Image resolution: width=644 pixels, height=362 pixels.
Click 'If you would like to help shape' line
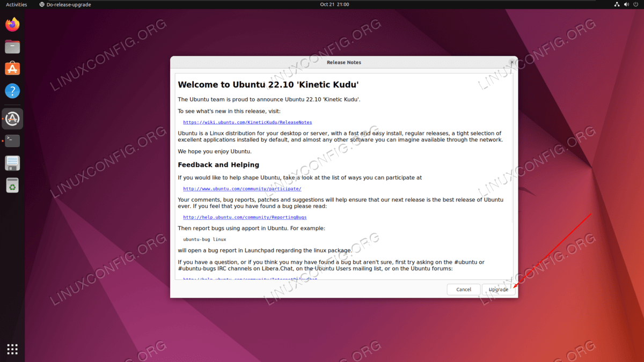[x=300, y=178]
